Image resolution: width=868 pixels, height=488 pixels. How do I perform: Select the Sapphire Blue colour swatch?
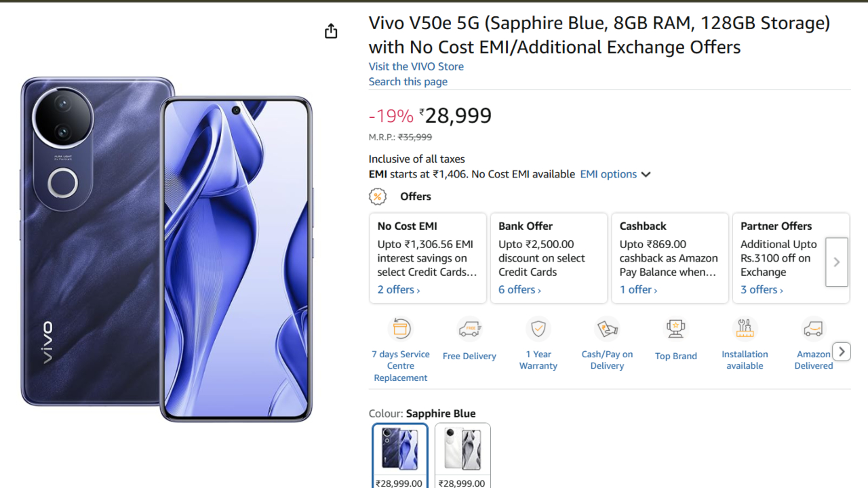point(400,450)
